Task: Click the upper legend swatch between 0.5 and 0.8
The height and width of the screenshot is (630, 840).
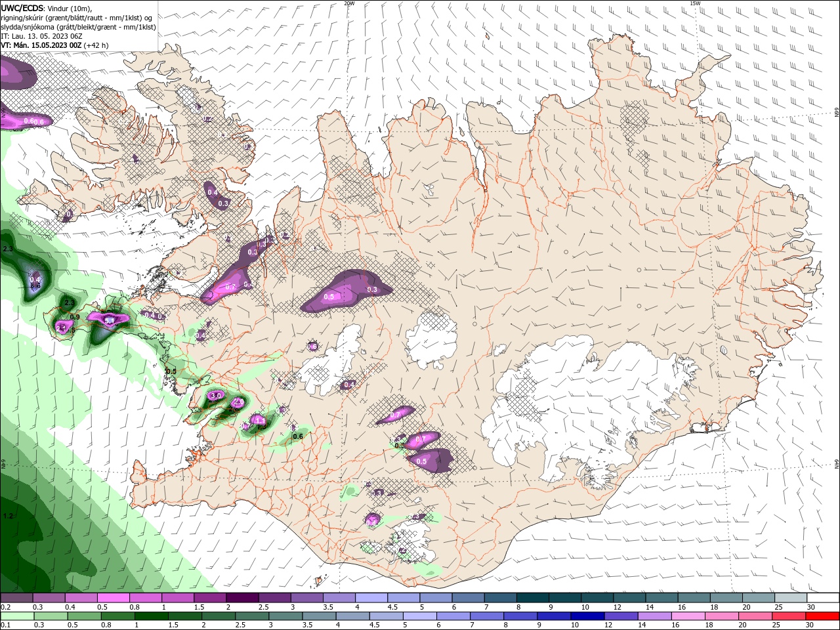Action: point(113,598)
